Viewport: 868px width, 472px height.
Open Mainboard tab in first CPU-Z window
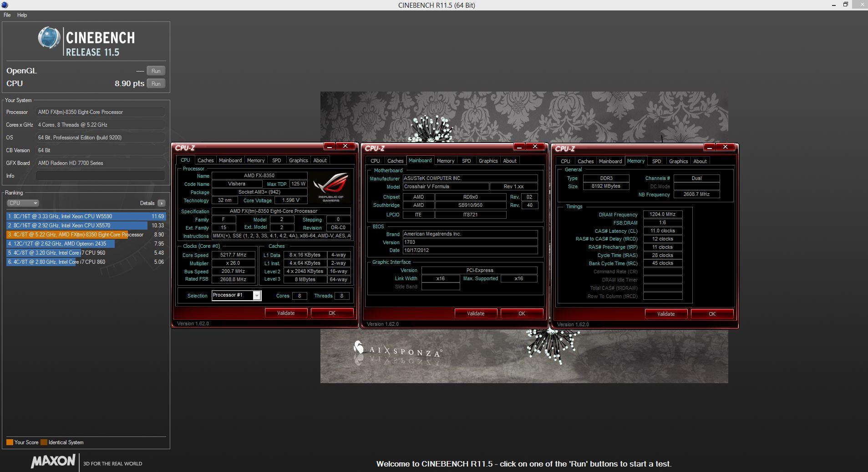pyautogui.click(x=230, y=160)
